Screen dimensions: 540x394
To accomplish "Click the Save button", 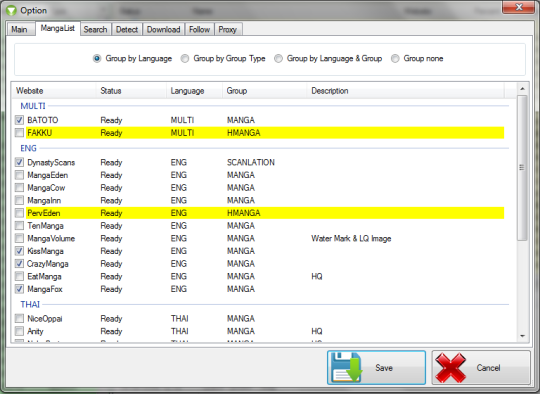I will (376, 367).
